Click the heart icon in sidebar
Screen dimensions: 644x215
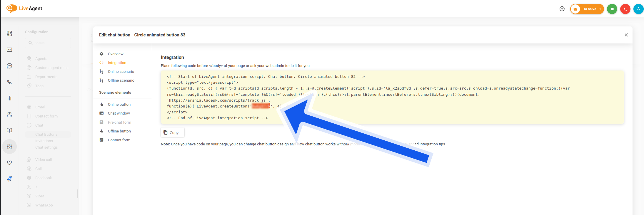[x=9, y=163]
